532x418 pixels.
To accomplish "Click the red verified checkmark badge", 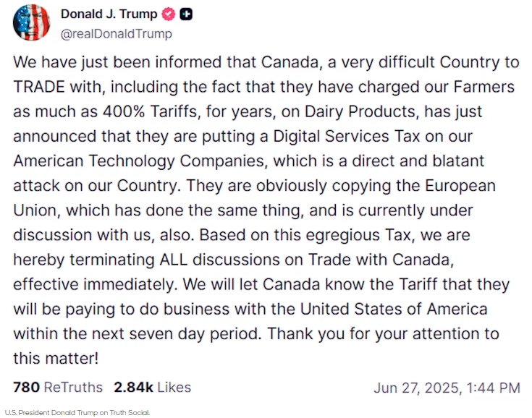I will click(168, 14).
